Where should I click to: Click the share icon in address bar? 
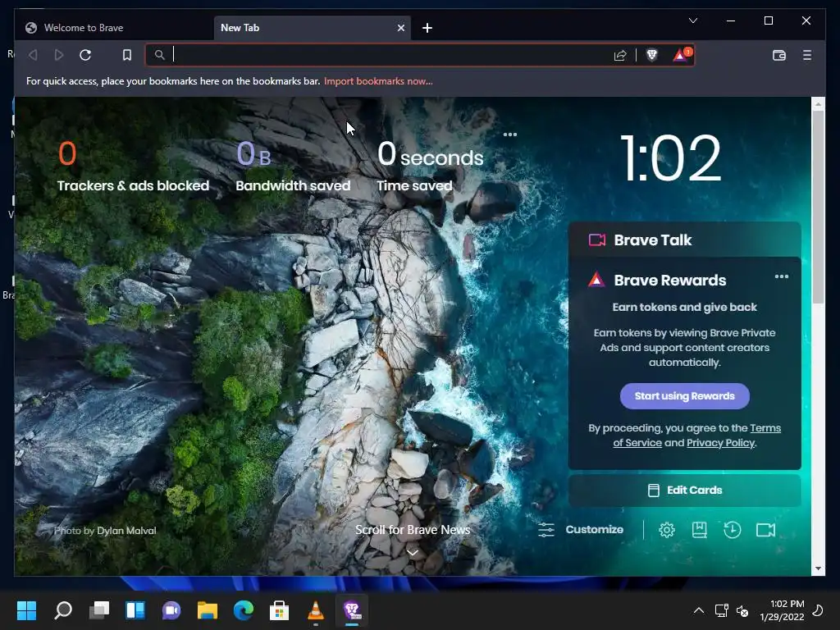point(620,55)
